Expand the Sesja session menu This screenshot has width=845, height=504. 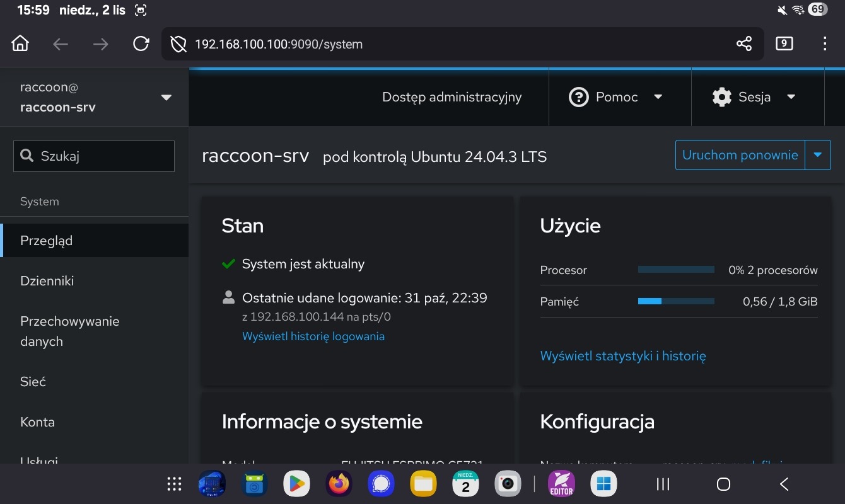tap(754, 97)
